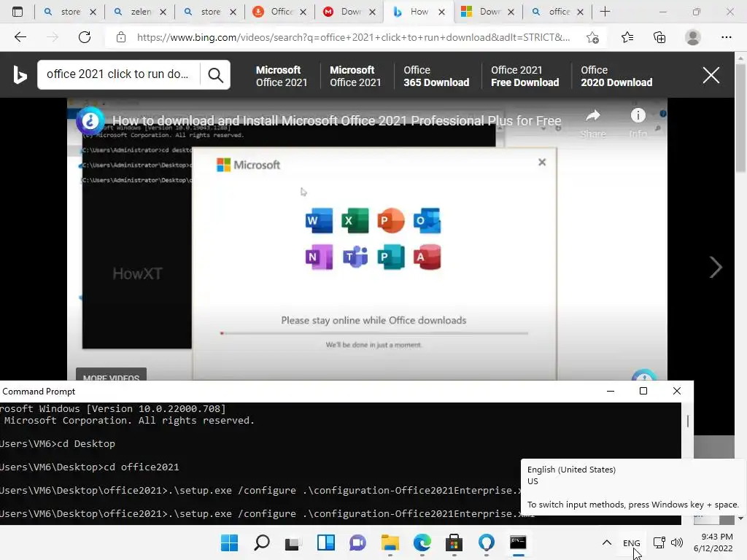Click the Bing logo

pos(20,75)
